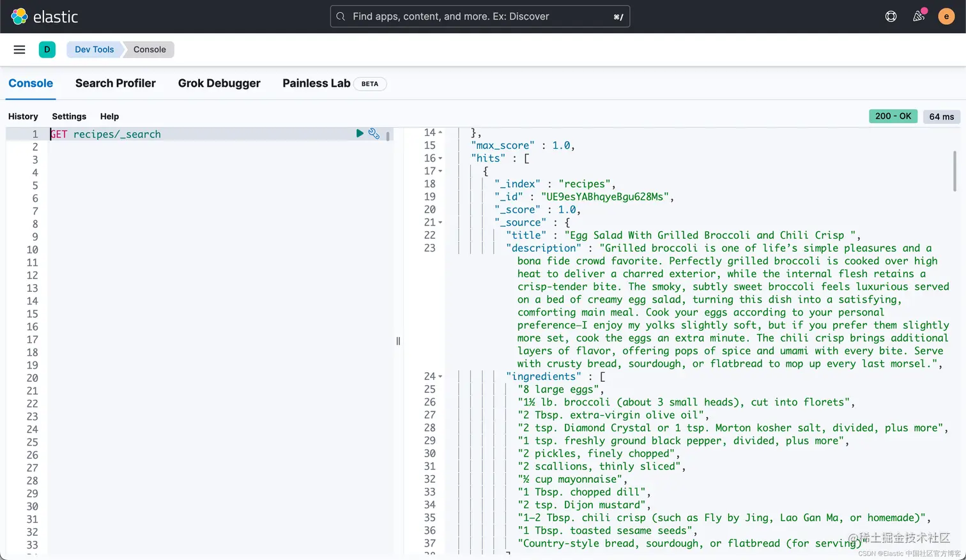Screen dimensions: 966x560
Task: Click the Dijon mustard ingredient line
Action: (584, 504)
